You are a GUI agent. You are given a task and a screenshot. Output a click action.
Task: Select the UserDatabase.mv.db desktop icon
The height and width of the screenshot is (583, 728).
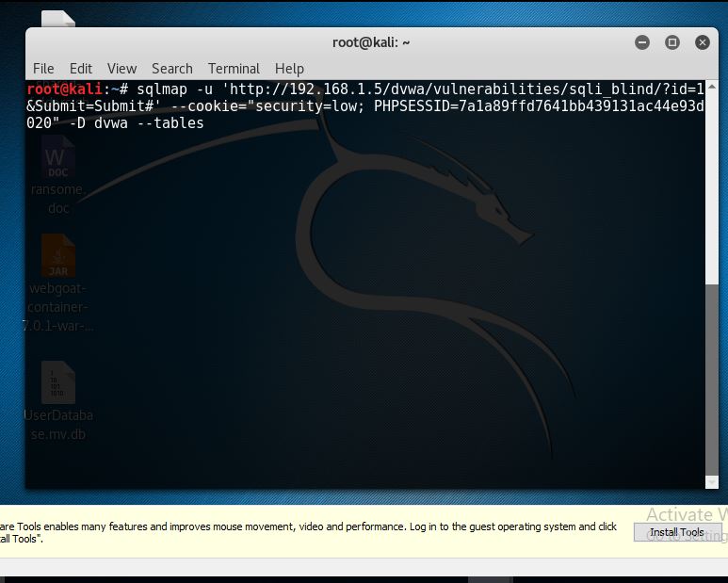58,401
